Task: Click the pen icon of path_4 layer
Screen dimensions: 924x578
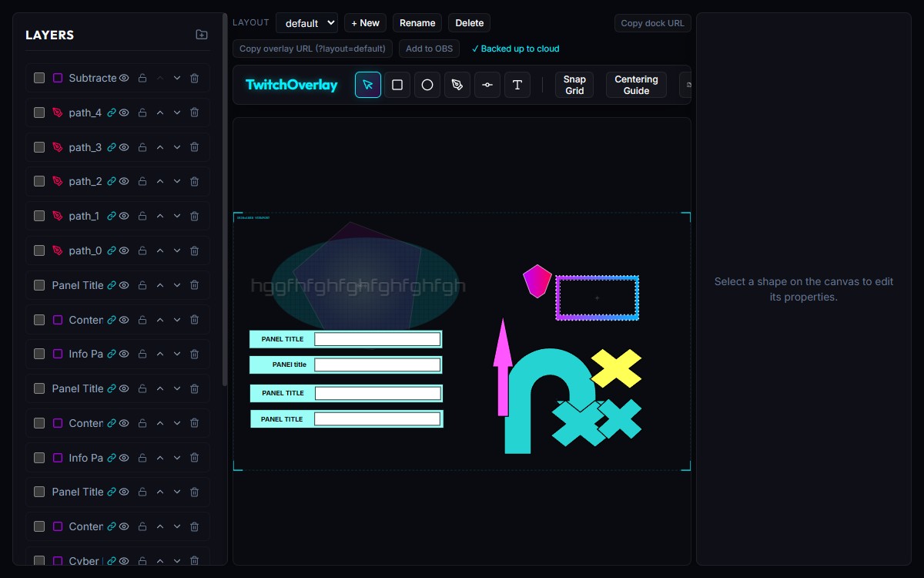Action: click(58, 113)
